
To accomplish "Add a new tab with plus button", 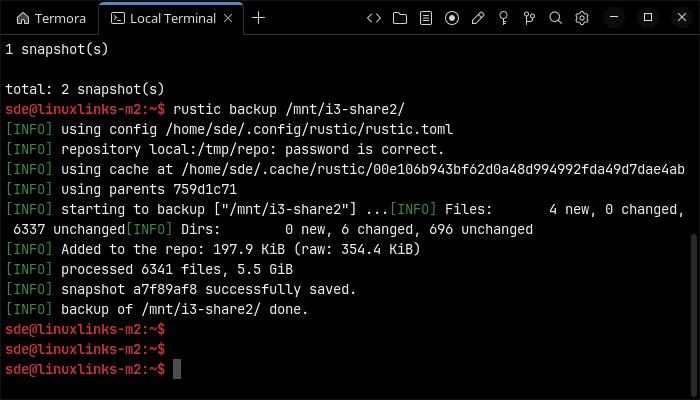I will point(258,18).
